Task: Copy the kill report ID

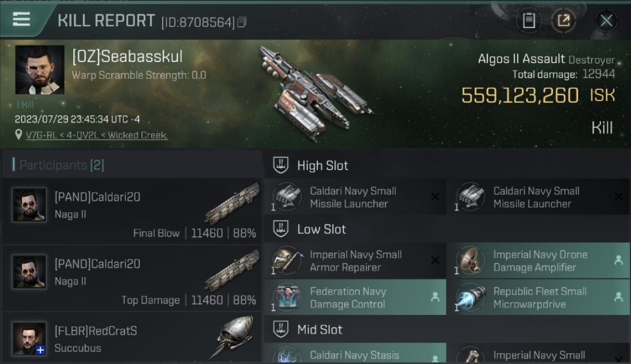Action: [x=242, y=22]
